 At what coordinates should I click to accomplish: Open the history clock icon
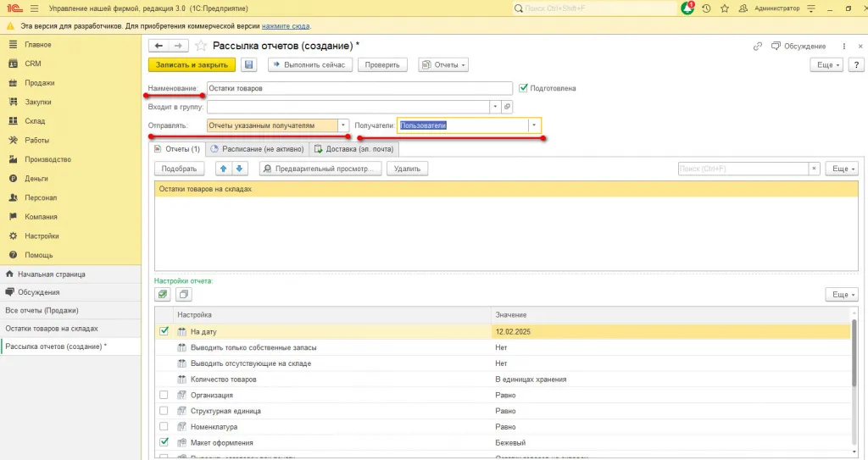[x=706, y=8]
